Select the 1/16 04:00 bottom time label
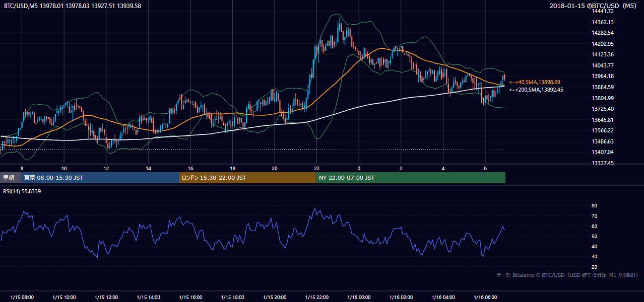The width and height of the screenshot is (644, 302). point(443,297)
